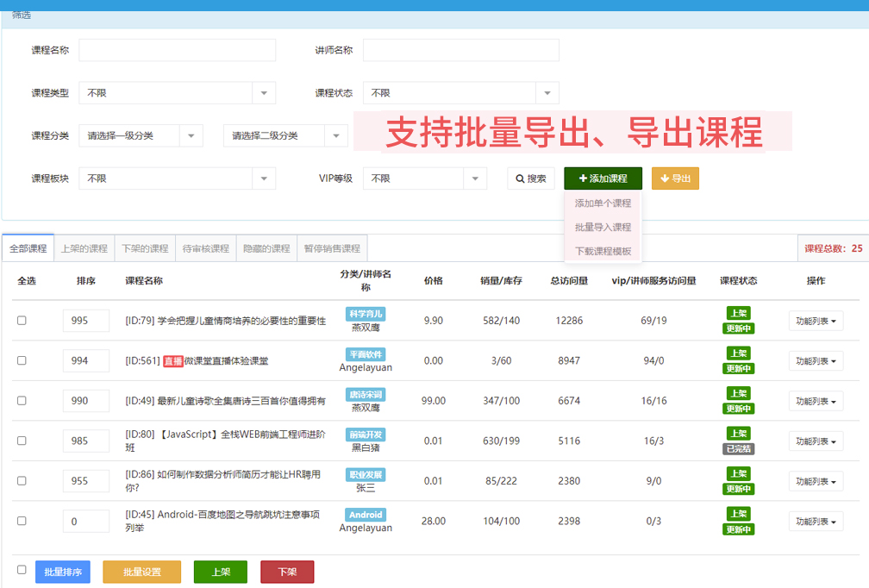Image resolution: width=869 pixels, height=588 pixels.
Task: Click the sort order field showing 0
Action: pos(86,521)
